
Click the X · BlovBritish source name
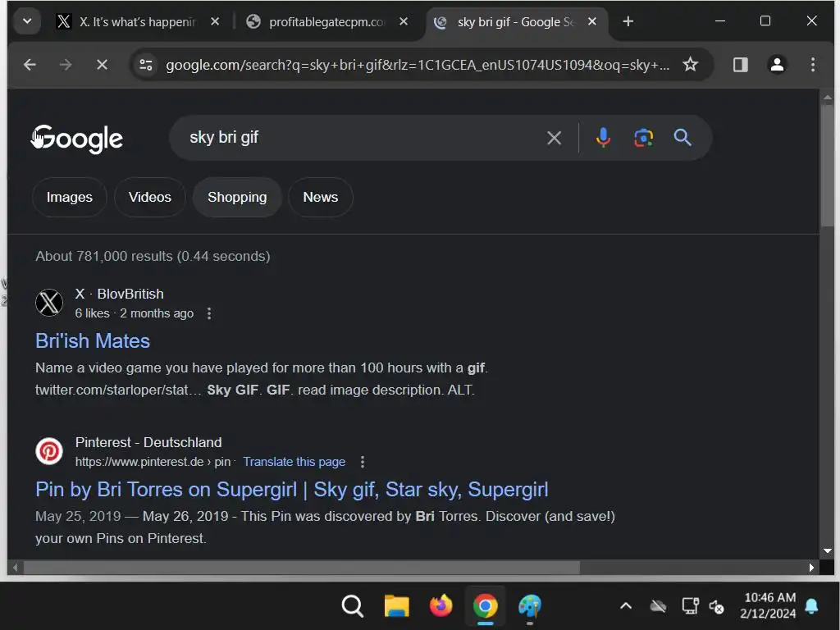tap(120, 294)
